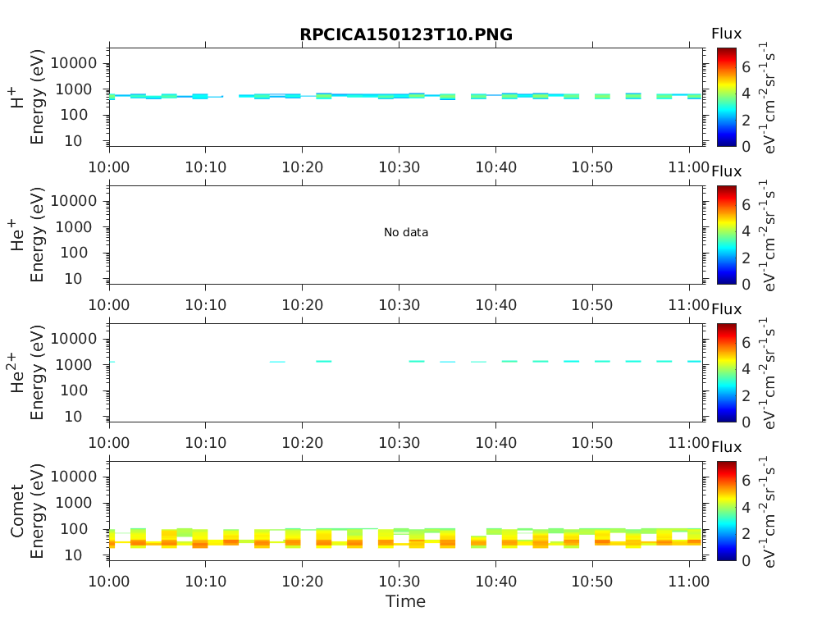Click the value 6 on Comet colorbar
The width and height of the screenshot is (840, 630).
coord(746,481)
